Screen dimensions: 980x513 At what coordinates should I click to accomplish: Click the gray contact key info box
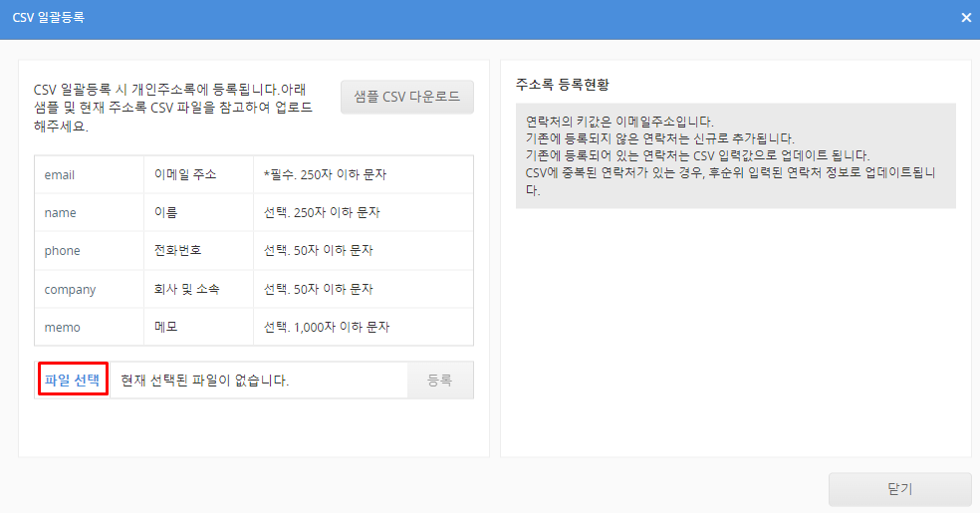735,155
